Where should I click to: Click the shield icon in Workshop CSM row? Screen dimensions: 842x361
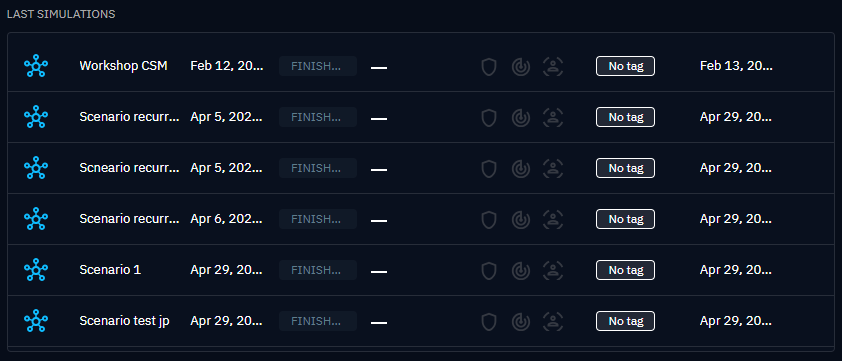489,67
